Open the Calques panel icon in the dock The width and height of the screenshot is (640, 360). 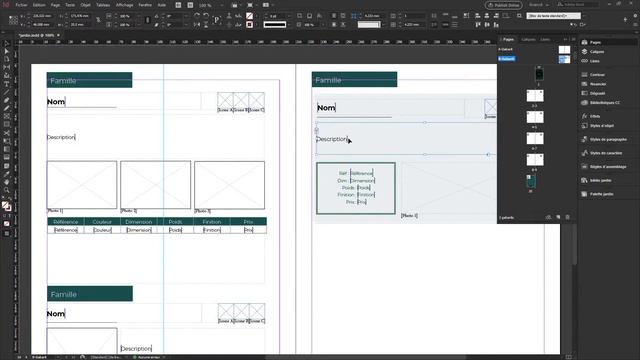pos(584,52)
